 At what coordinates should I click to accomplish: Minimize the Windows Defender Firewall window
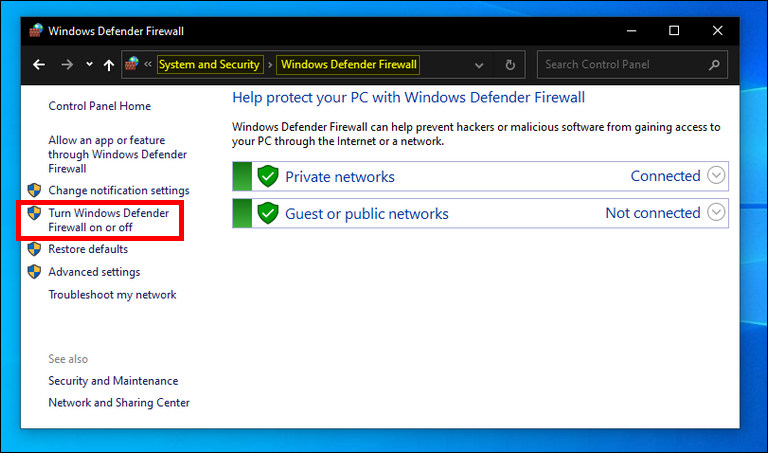(631, 30)
